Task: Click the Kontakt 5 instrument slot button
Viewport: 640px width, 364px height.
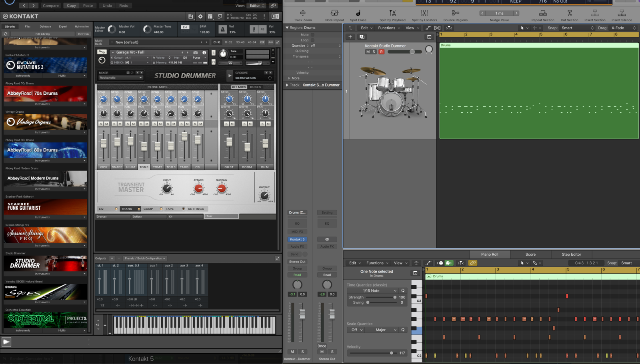Action: [x=297, y=239]
